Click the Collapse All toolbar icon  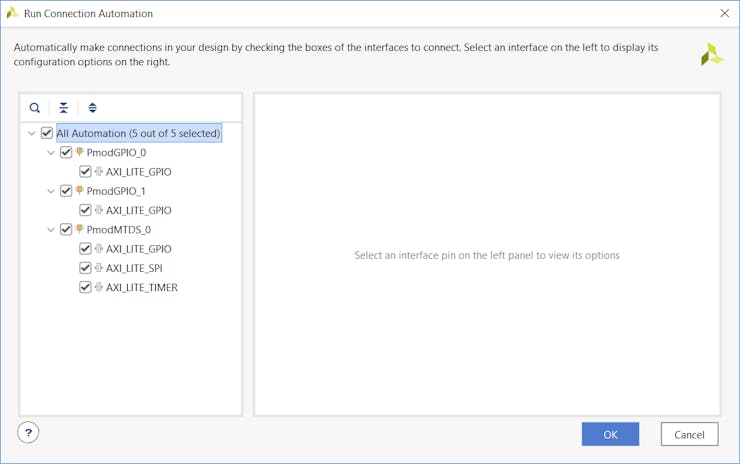click(63, 108)
